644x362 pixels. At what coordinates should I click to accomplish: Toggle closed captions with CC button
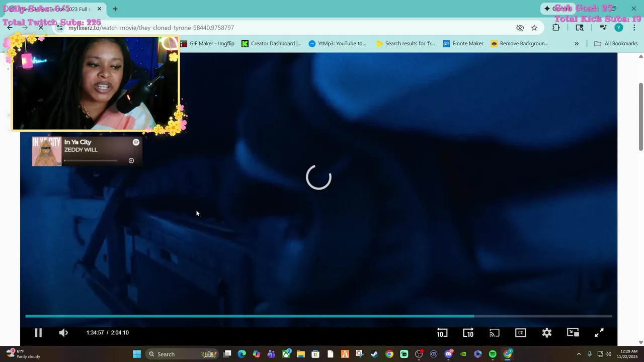(521, 332)
